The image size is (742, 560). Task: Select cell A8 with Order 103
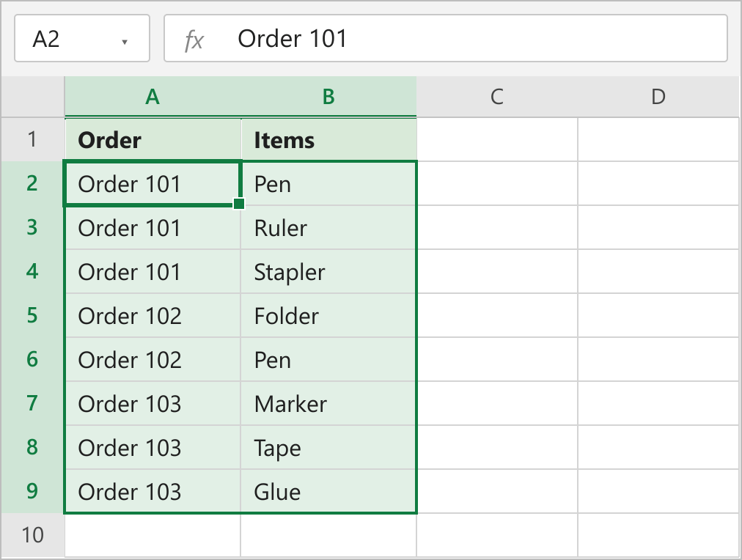click(x=153, y=447)
